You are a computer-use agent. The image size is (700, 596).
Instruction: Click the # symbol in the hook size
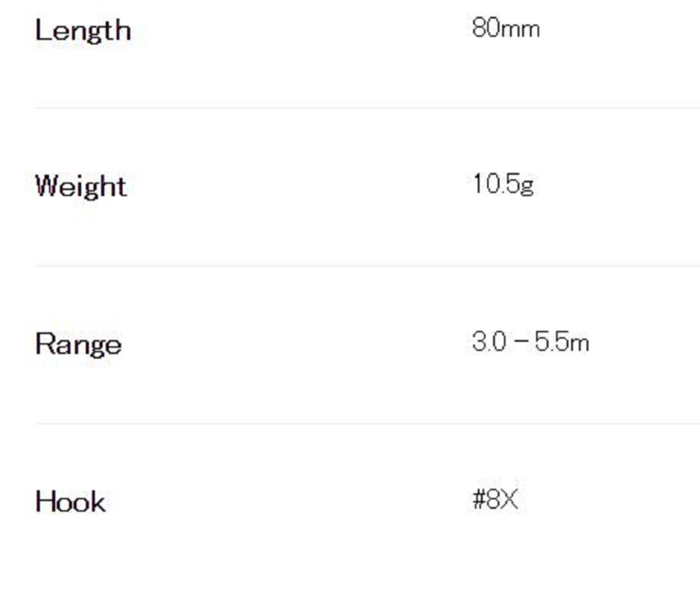(x=479, y=499)
